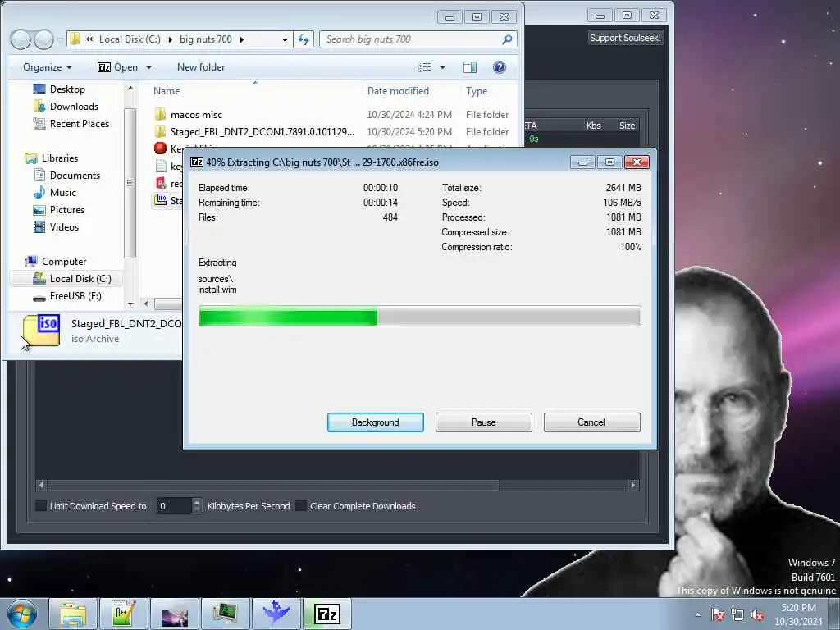Screen dimensions: 840x630
Task: Click Soulseek horizontal scrollbar right arrow
Action: [633, 485]
